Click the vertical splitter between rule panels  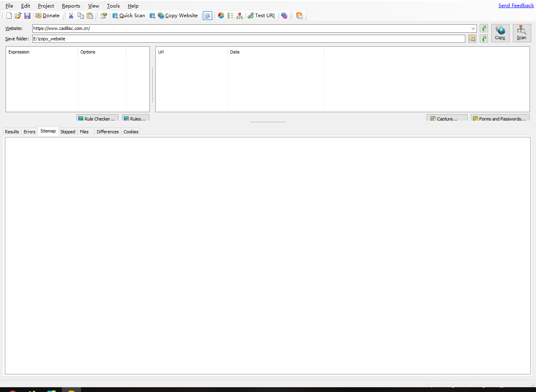(153, 85)
